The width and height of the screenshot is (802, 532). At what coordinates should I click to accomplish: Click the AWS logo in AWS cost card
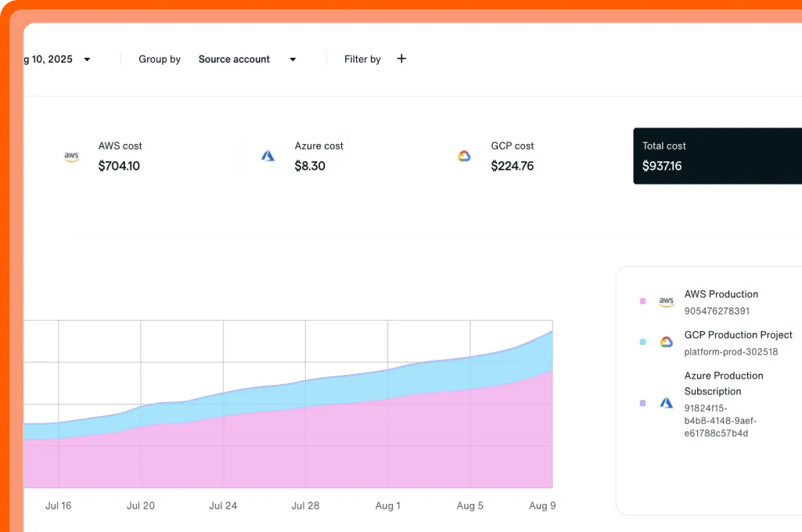(72, 156)
